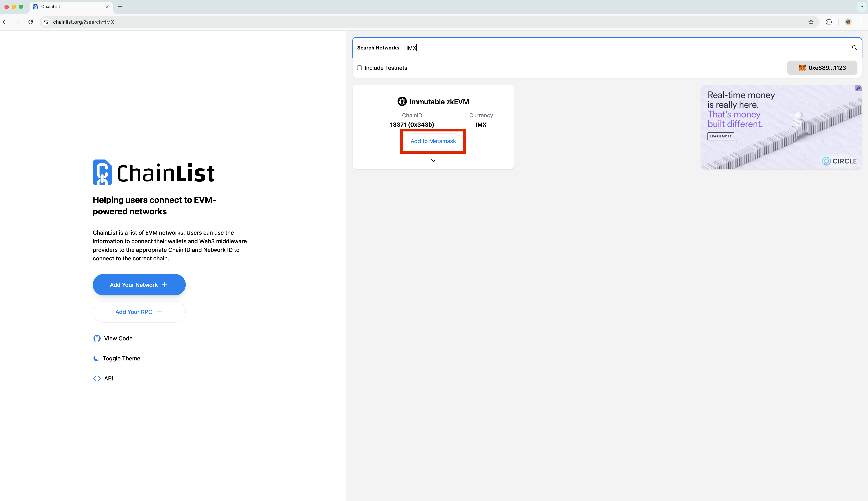Click the ChainID value 13371 (0x343b)
The height and width of the screenshot is (501, 868).
point(412,124)
